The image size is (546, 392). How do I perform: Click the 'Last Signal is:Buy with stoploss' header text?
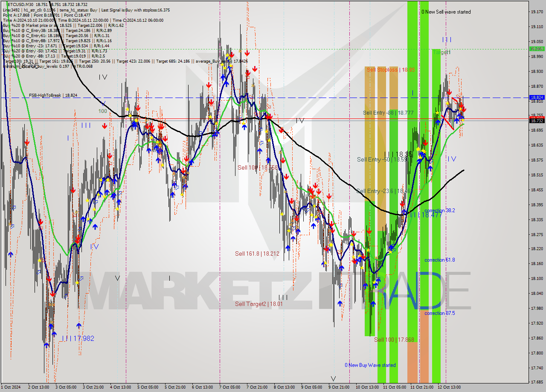point(135,9)
